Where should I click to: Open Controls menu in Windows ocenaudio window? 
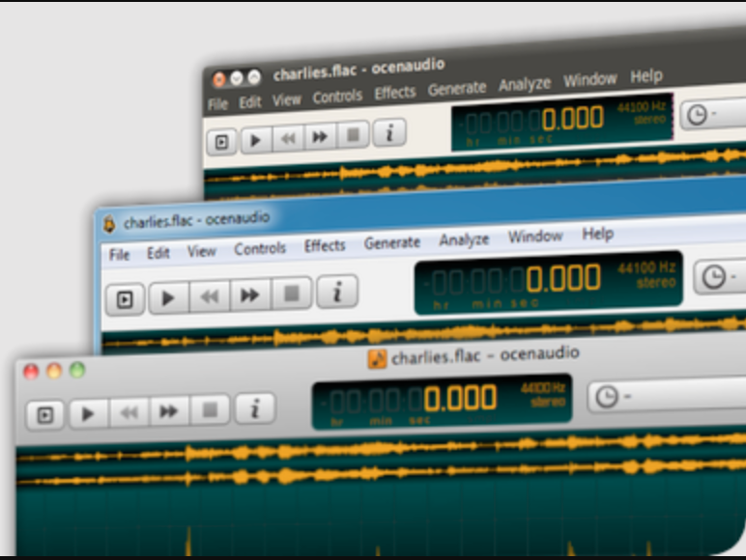[x=260, y=248]
